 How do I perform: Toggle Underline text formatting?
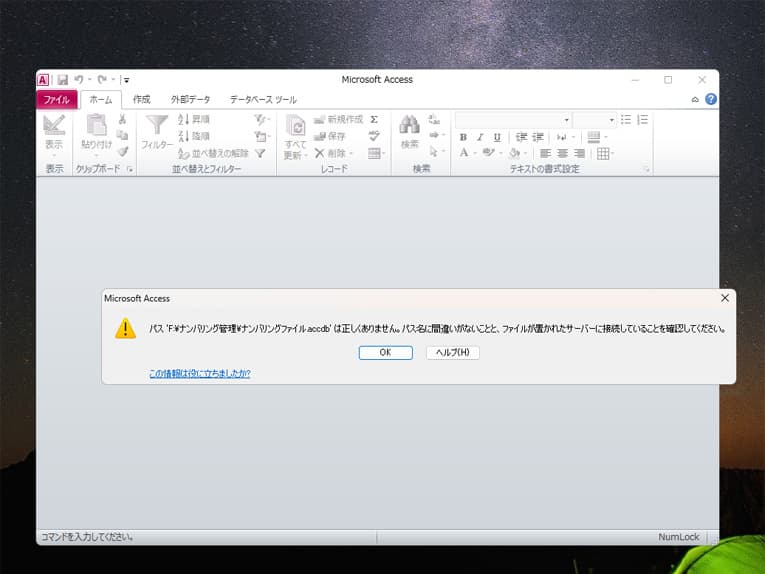497,137
